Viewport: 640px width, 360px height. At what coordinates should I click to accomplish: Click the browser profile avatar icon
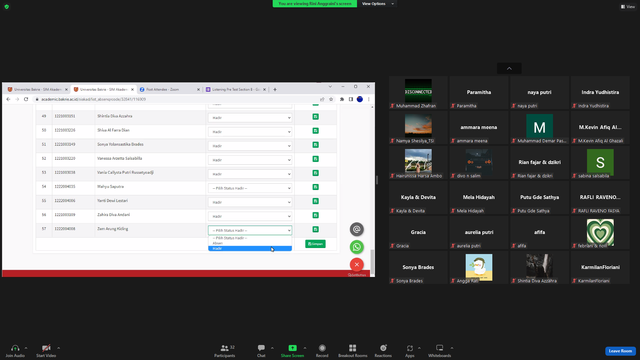(x=360, y=99)
